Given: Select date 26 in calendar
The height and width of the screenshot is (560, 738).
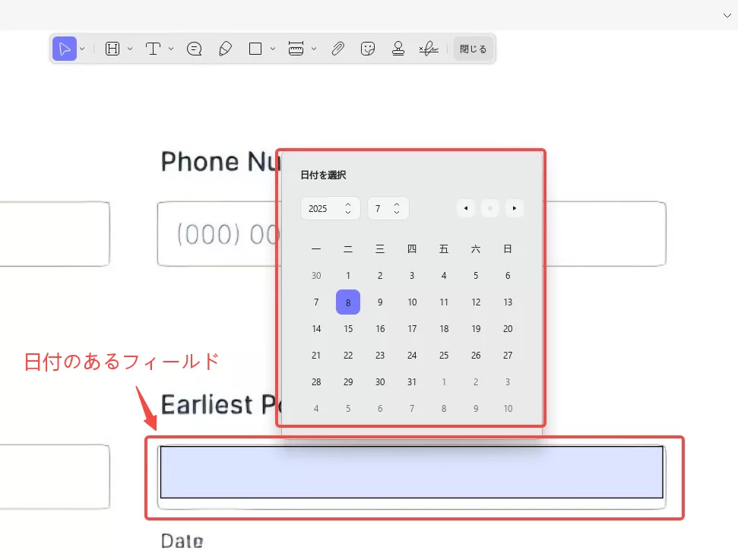Looking at the screenshot, I should [476, 356].
